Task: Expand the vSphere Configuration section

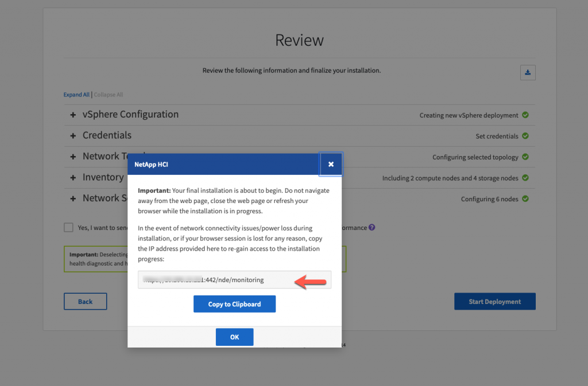Action: click(x=73, y=115)
